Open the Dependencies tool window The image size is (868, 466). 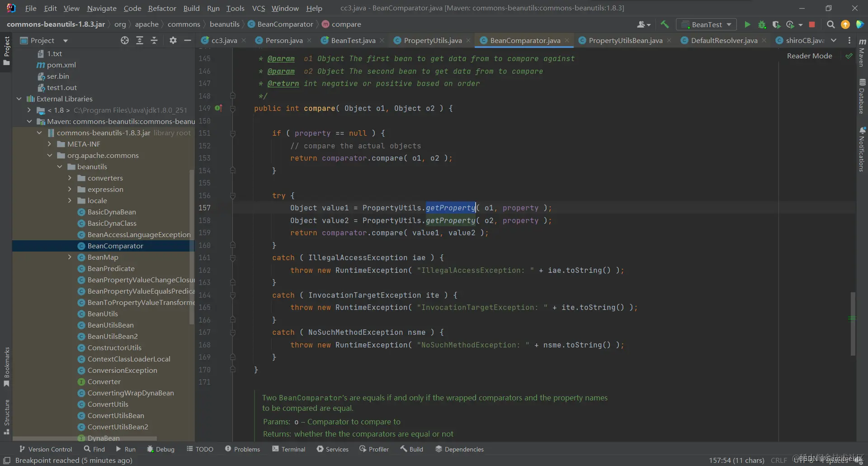point(459,449)
